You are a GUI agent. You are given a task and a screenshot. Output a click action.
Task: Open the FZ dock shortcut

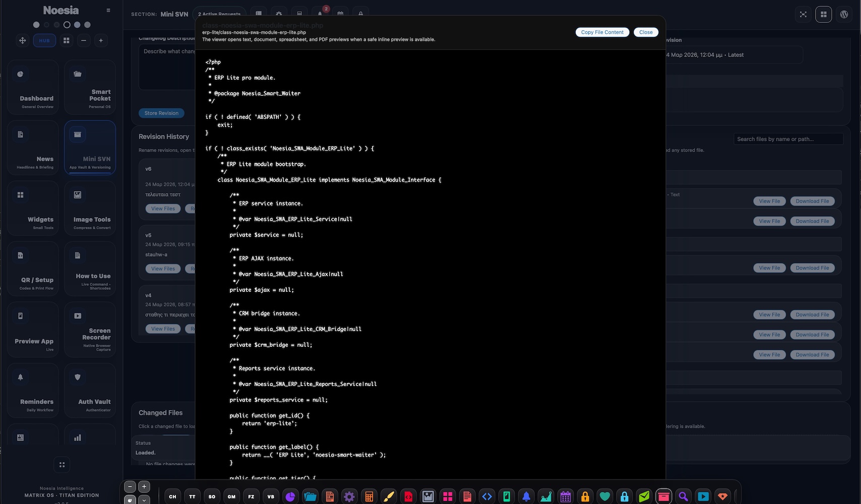[x=251, y=496]
